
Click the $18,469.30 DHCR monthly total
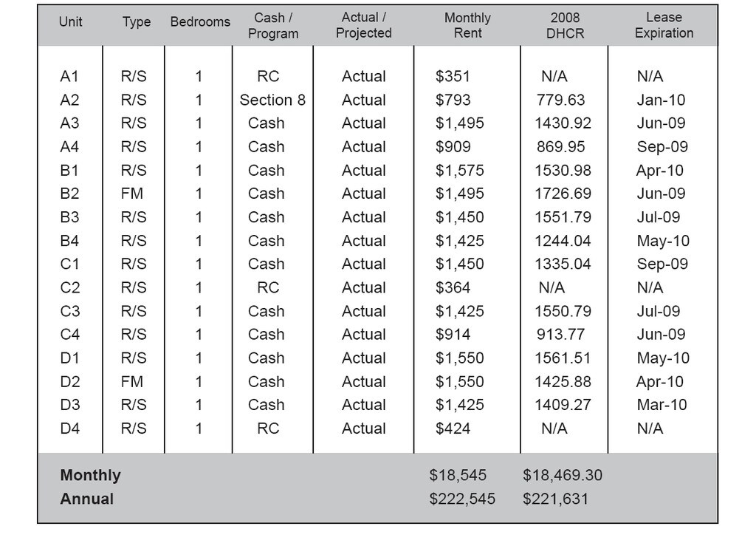563,476
